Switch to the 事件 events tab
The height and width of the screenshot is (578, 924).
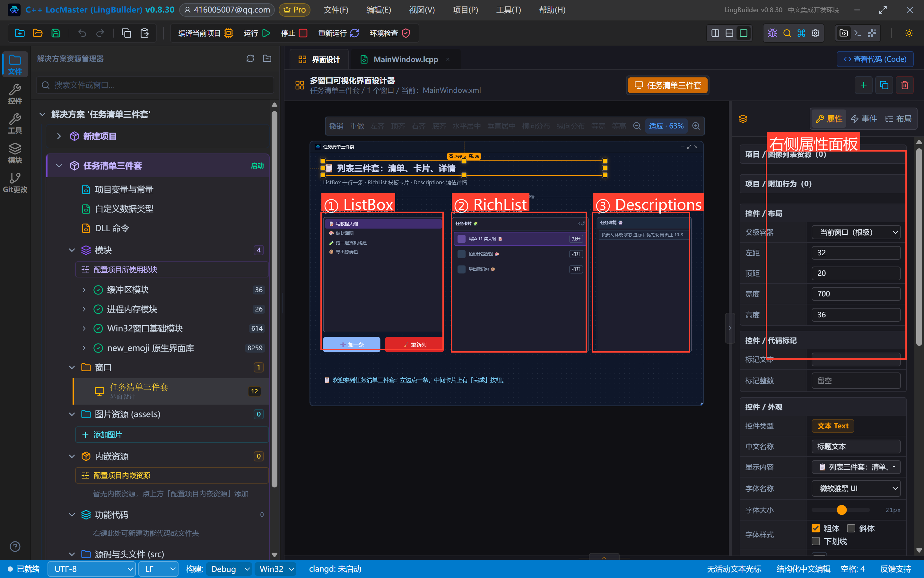tap(864, 119)
